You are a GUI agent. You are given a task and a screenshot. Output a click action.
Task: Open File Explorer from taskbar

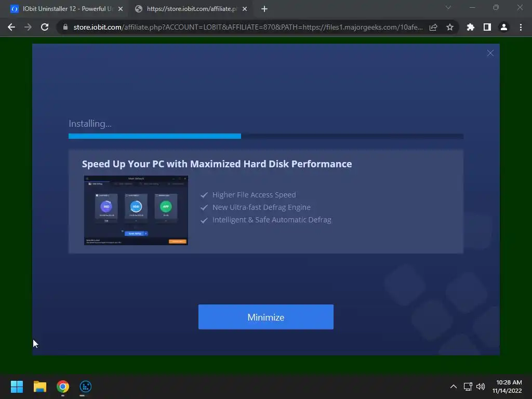39,387
